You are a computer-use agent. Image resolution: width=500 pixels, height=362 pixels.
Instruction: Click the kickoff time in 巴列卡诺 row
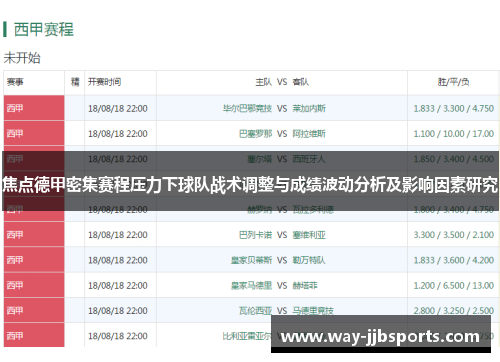[118, 235]
